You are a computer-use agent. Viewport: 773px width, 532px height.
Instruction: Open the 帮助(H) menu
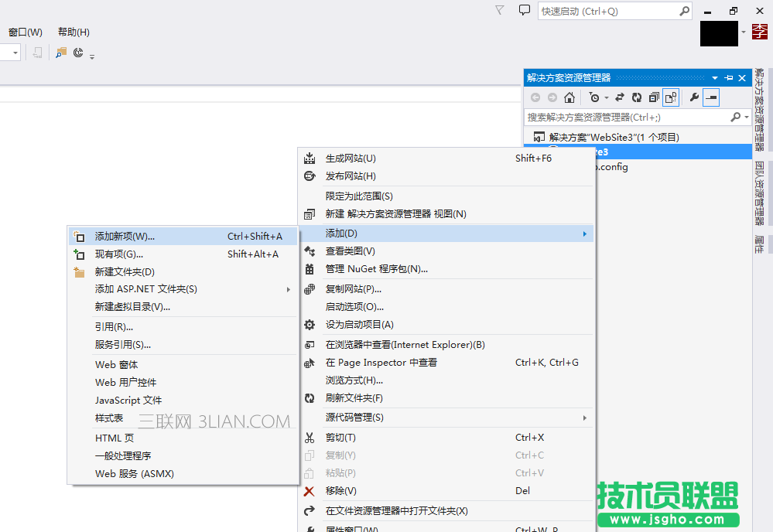(x=72, y=32)
